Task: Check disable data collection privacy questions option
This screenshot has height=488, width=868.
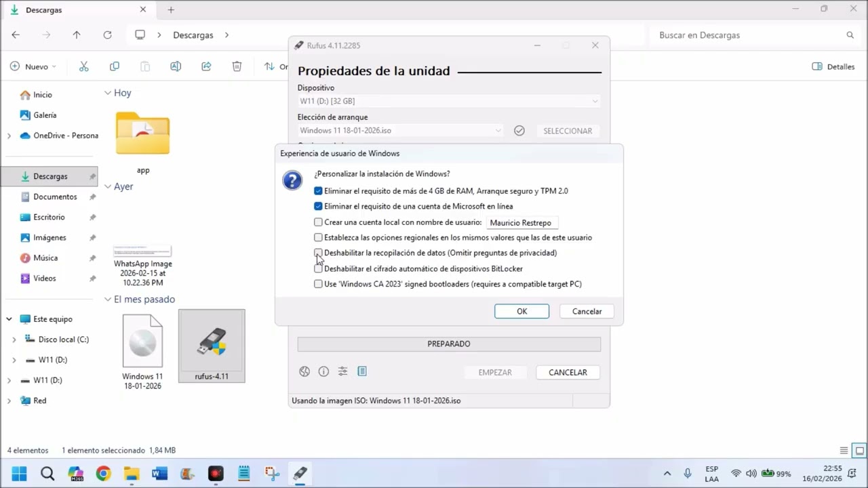Action: tap(318, 253)
